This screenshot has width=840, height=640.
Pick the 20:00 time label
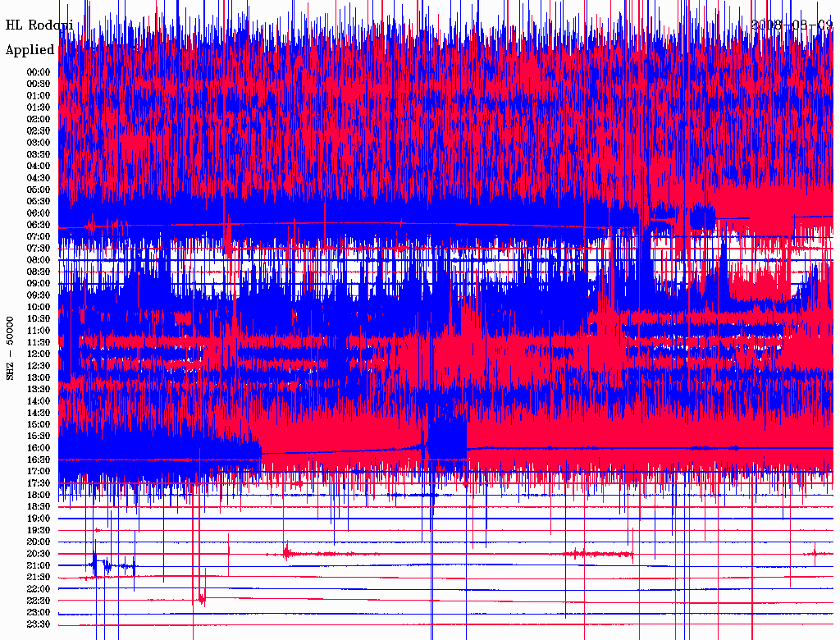click(x=39, y=542)
